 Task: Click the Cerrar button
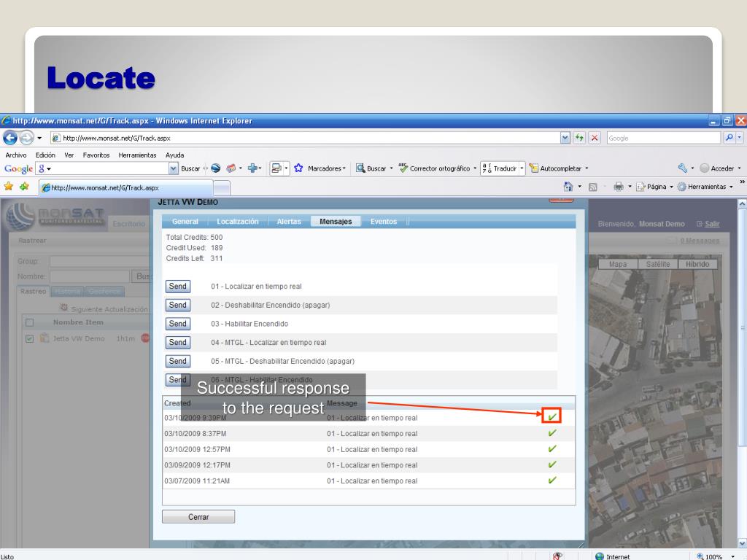coord(198,517)
